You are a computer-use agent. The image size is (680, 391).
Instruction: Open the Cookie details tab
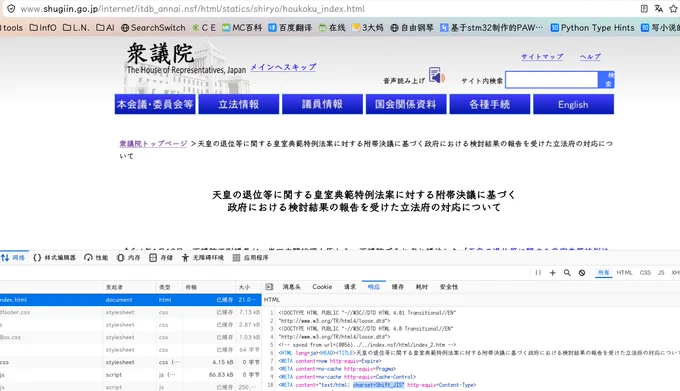(322, 287)
